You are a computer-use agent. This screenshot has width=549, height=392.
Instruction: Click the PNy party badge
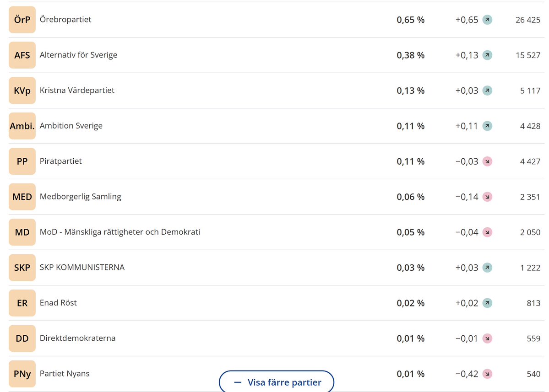pos(22,374)
